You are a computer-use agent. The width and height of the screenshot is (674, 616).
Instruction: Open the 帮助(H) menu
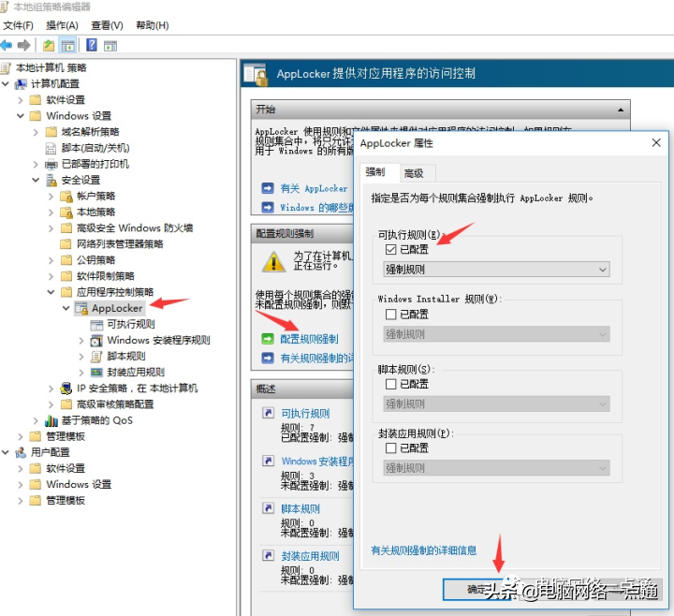(153, 25)
